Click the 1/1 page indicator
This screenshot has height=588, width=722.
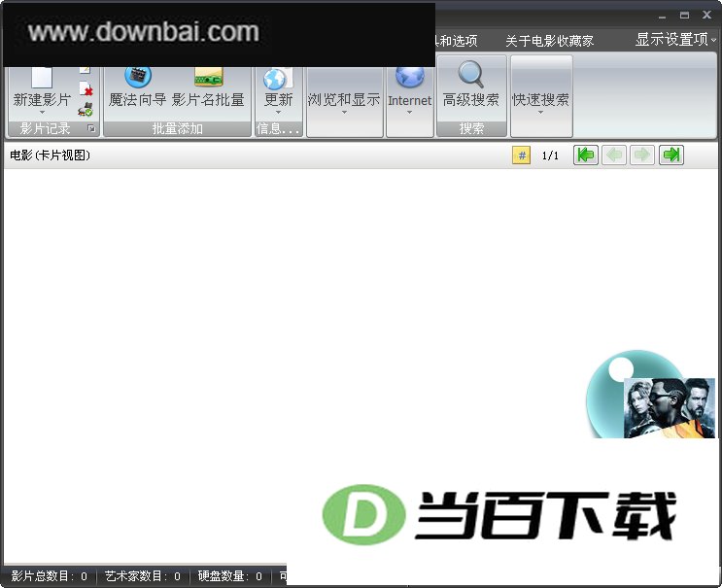coord(550,156)
